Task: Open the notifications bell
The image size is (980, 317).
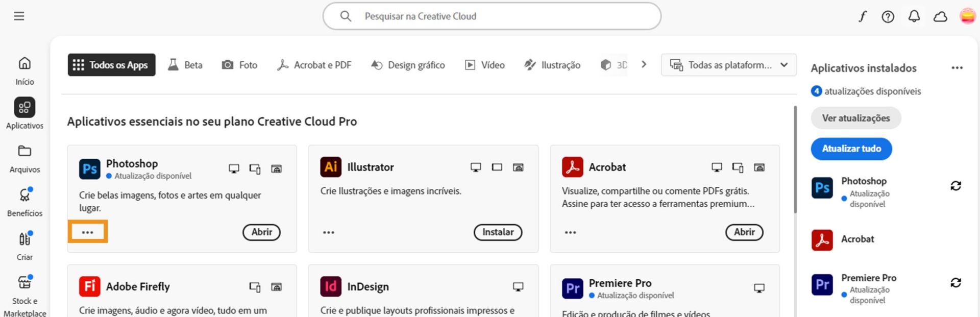Action: [x=914, y=17]
